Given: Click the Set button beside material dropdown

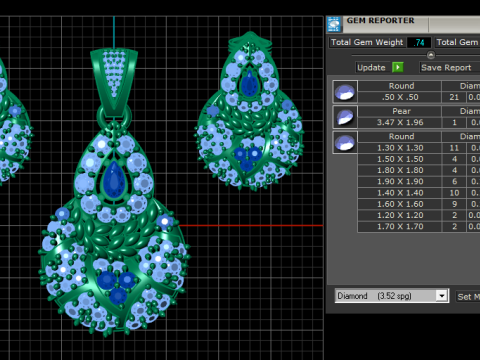Looking at the screenshot, I should 468,296.
